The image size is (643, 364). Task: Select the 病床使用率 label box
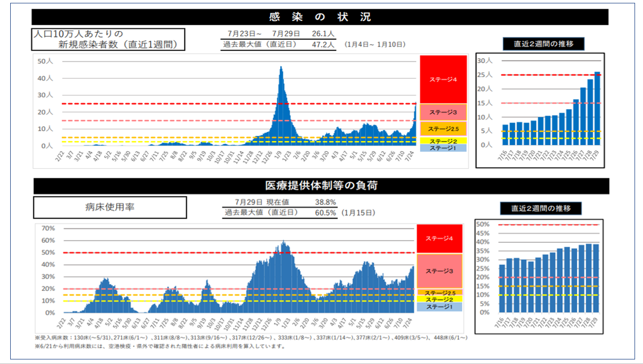point(110,207)
